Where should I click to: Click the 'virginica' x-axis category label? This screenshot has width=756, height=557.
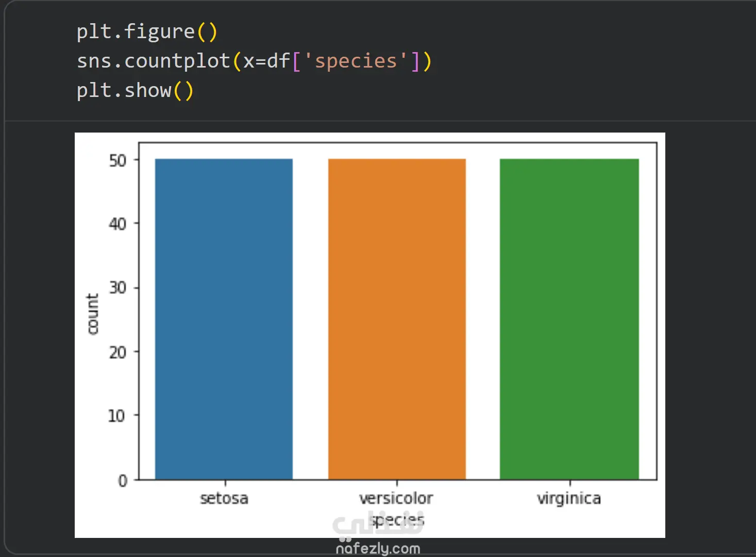(569, 498)
